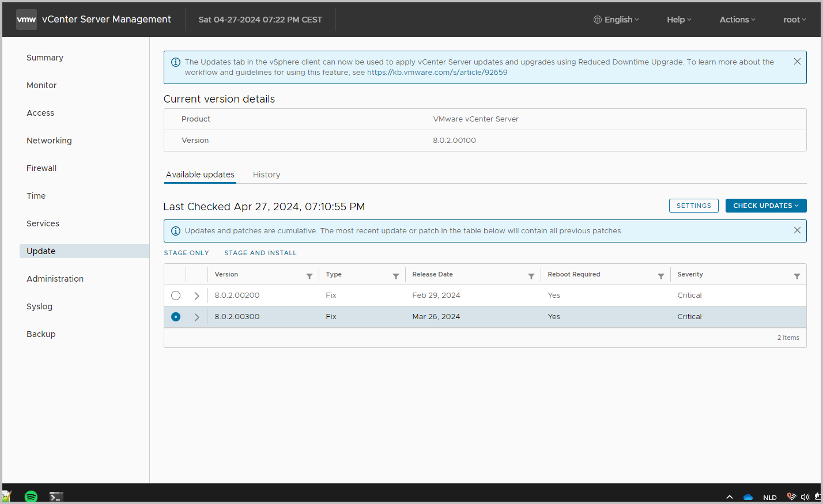Click the '2 Items' table footer count

point(788,338)
